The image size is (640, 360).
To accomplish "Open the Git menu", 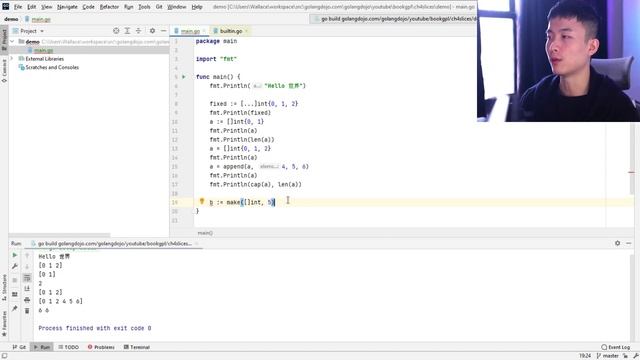I will 159,7.
